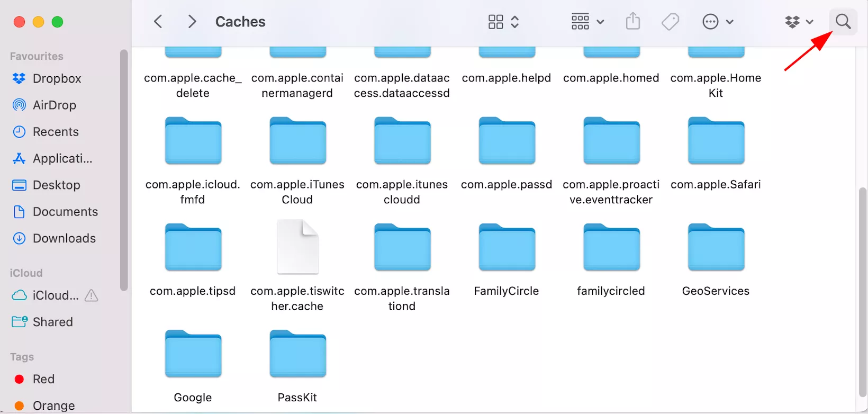
Task: Select the Red tag in sidebar
Action: click(43, 379)
